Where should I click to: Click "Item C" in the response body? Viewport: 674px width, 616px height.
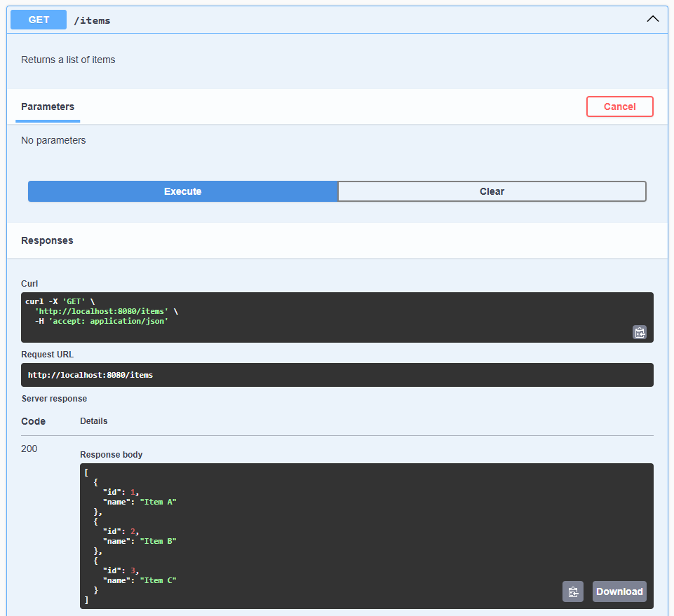[158, 580]
